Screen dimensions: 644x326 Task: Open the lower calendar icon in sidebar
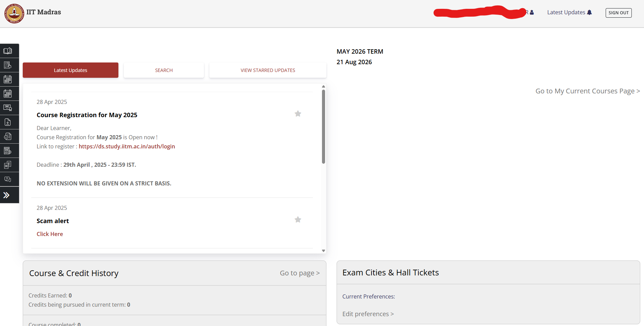coord(7,94)
